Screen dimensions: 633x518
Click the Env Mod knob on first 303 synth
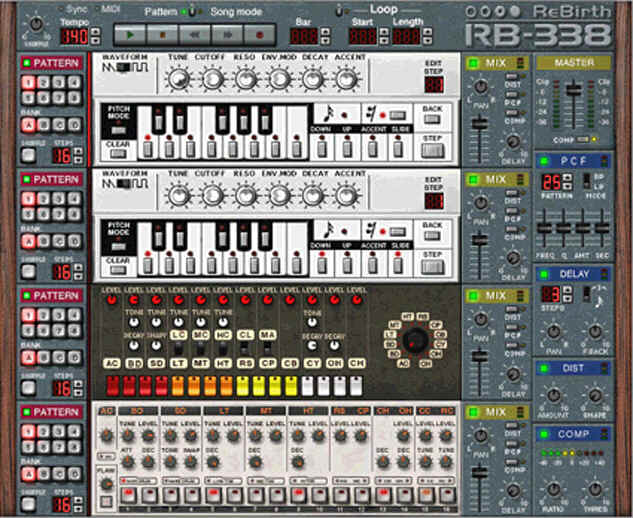pos(279,79)
